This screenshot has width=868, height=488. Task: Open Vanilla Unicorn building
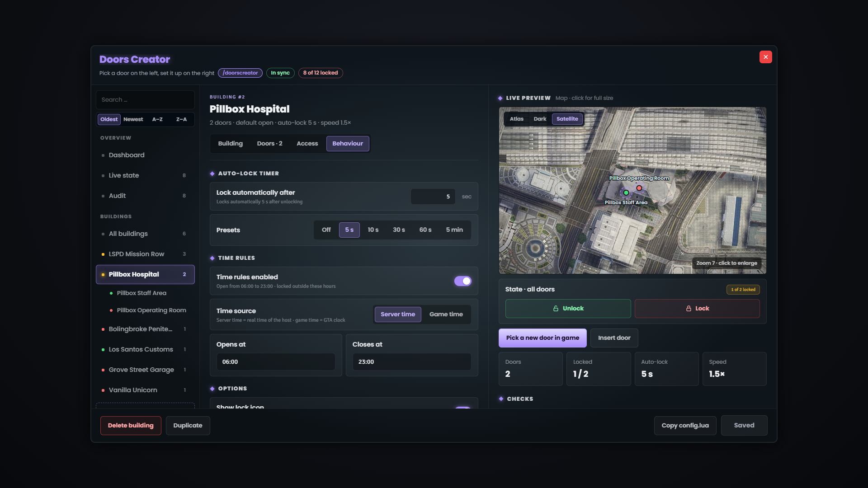click(145, 390)
